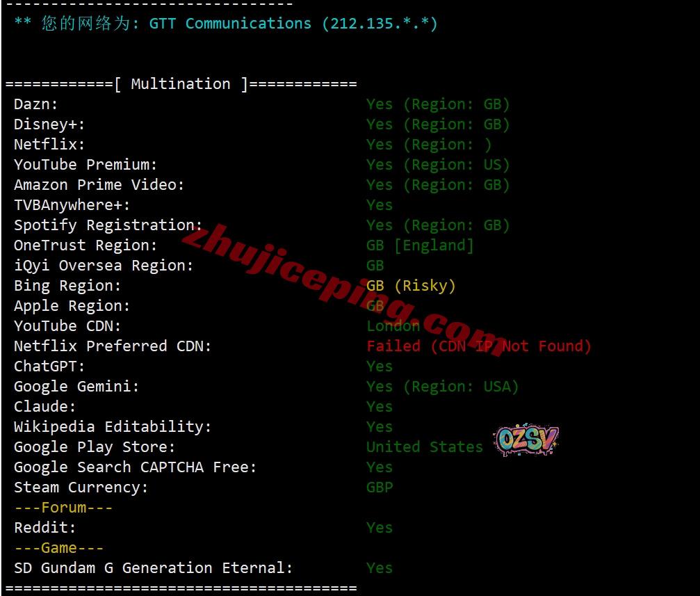Select the Disney+ region result
Image resolution: width=700 pixels, height=596 pixels.
click(437, 124)
